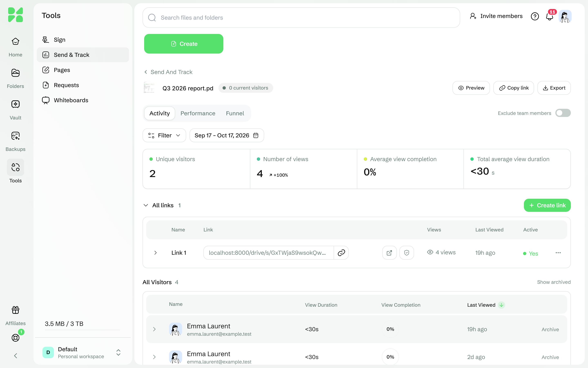588x368 pixels.
Task: Click the green Create button
Action: (184, 44)
